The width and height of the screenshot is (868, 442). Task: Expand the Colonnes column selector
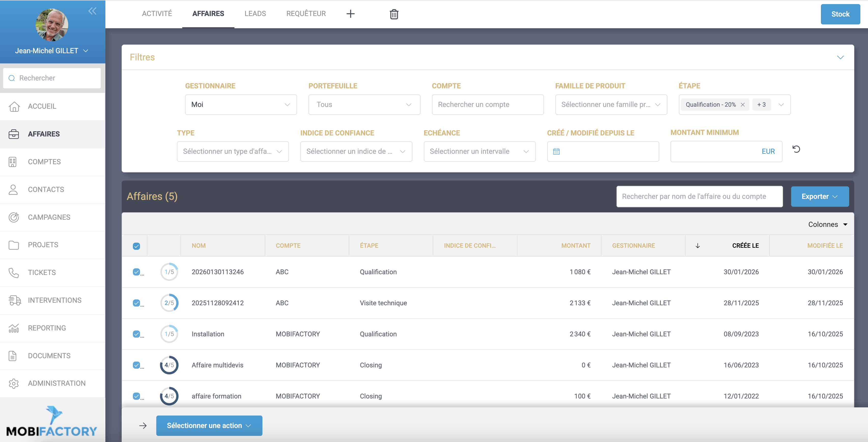tap(828, 225)
